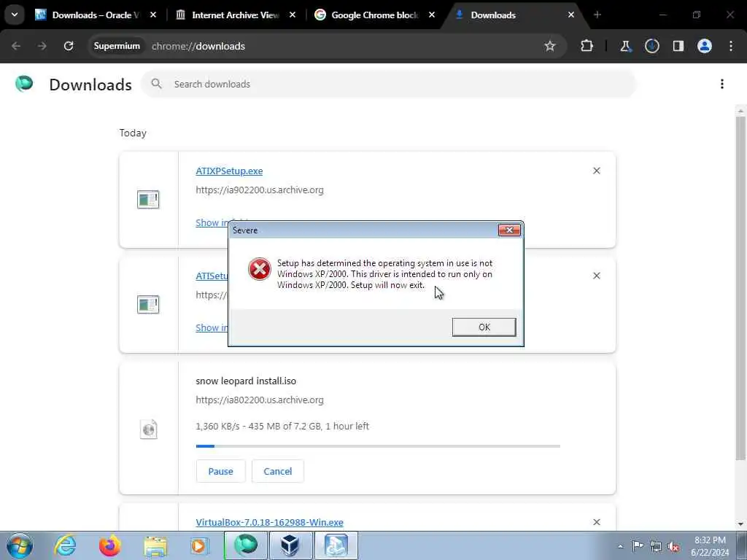
Task: Click the ATIXPSetup.exe file icon
Action: click(x=148, y=200)
